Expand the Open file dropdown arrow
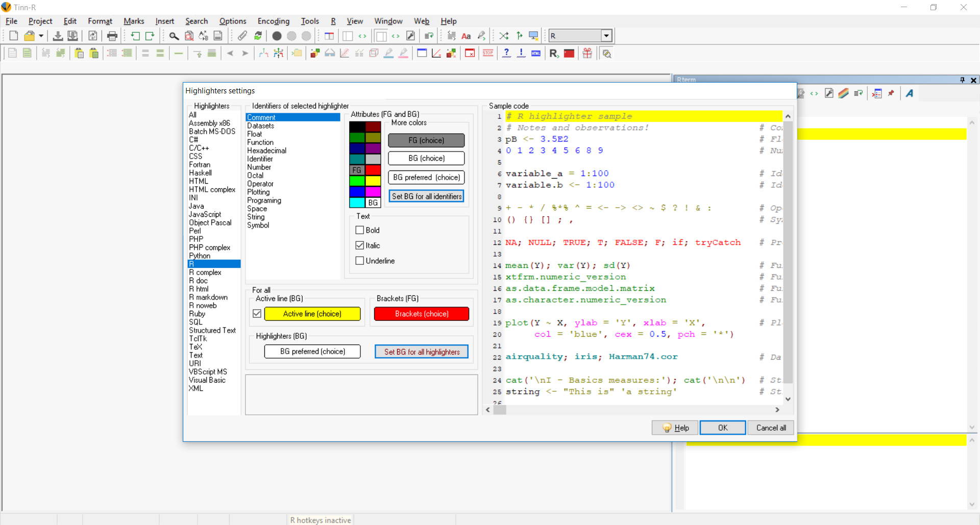980x525 pixels. click(x=41, y=36)
